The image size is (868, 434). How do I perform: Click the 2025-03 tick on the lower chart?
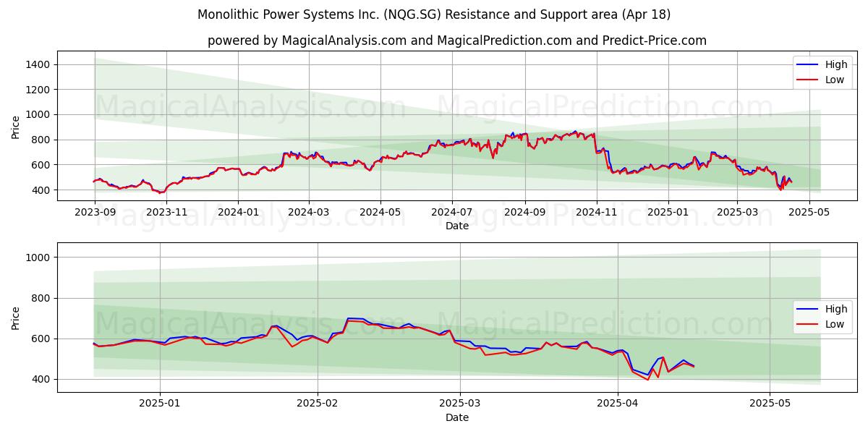(460, 404)
